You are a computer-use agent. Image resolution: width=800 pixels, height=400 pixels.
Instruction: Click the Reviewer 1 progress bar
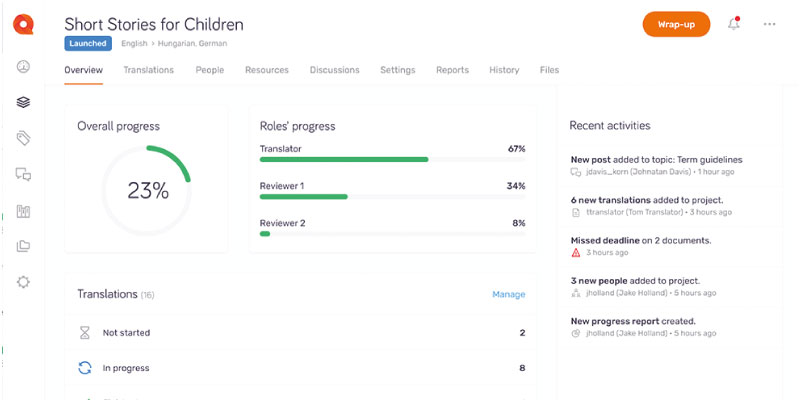tap(392, 196)
